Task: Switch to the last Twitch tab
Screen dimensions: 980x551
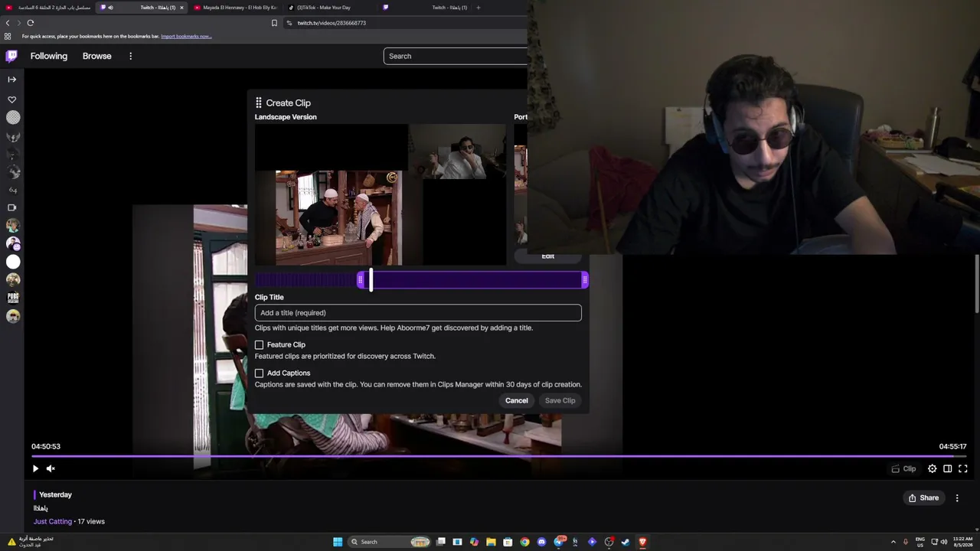Action: (423, 8)
